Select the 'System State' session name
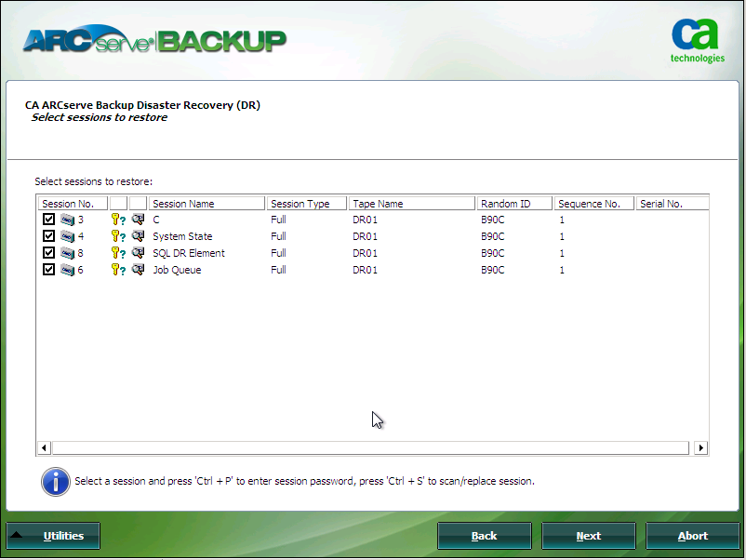 [x=182, y=236]
